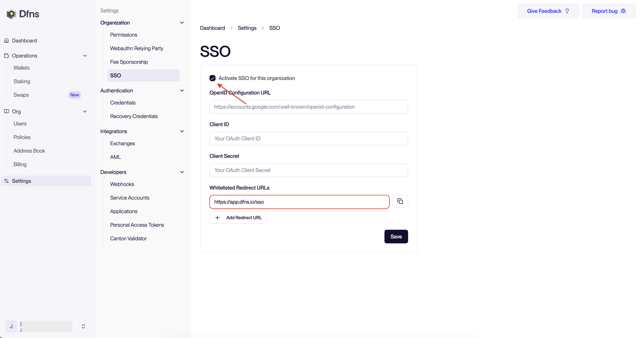Open the account switcher at bottom
644x338 pixels.
(x=83, y=326)
